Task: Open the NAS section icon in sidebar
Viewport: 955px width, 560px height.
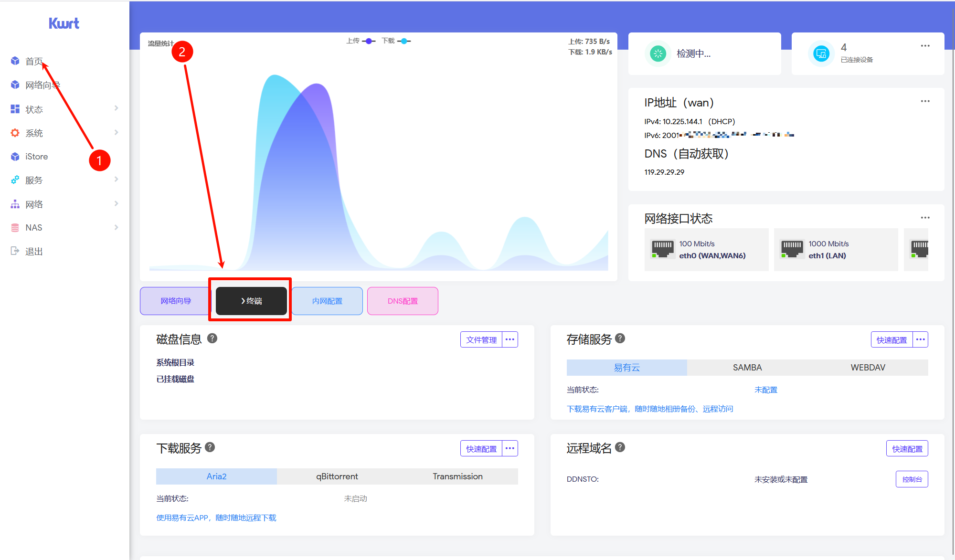Action: 14,227
